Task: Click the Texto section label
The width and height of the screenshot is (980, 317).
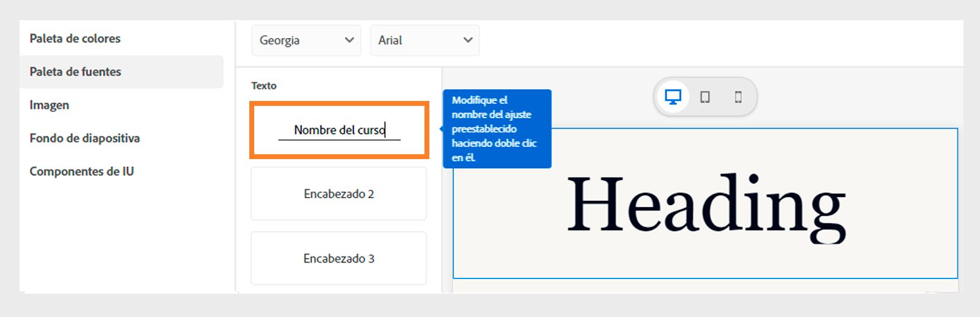Action: coord(264,86)
